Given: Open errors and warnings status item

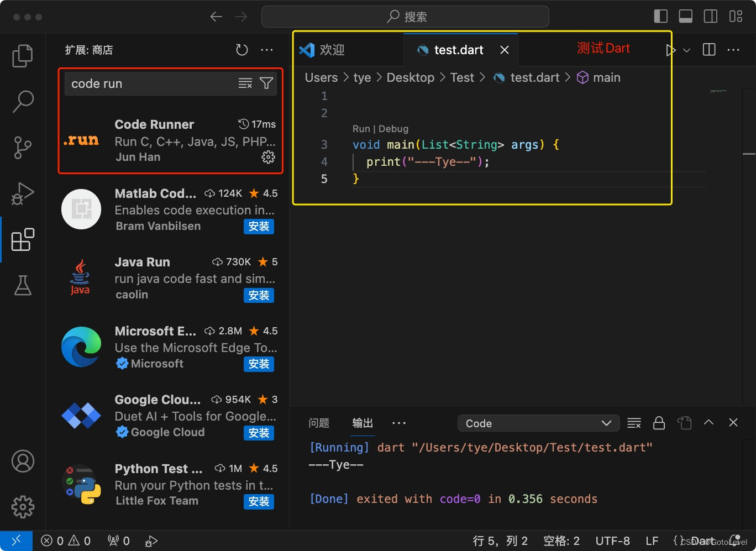Looking at the screenshot, I should pyautogui.click(x=66, y=540).
